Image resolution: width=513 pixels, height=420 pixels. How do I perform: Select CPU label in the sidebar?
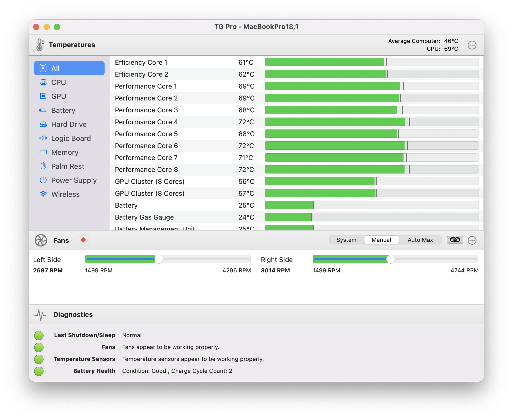coord(59,82)
